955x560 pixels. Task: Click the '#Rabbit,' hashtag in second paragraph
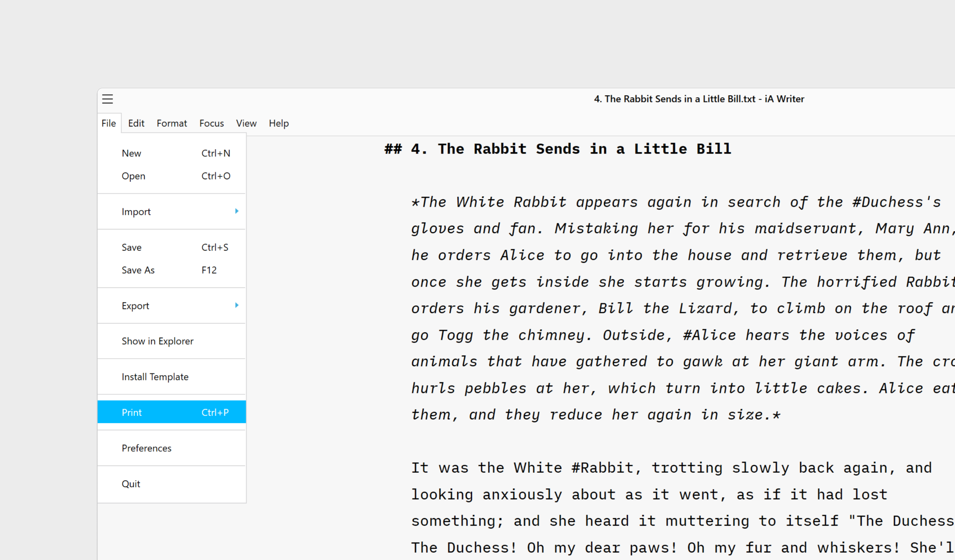pyautogui.click(x=607, y=468)
